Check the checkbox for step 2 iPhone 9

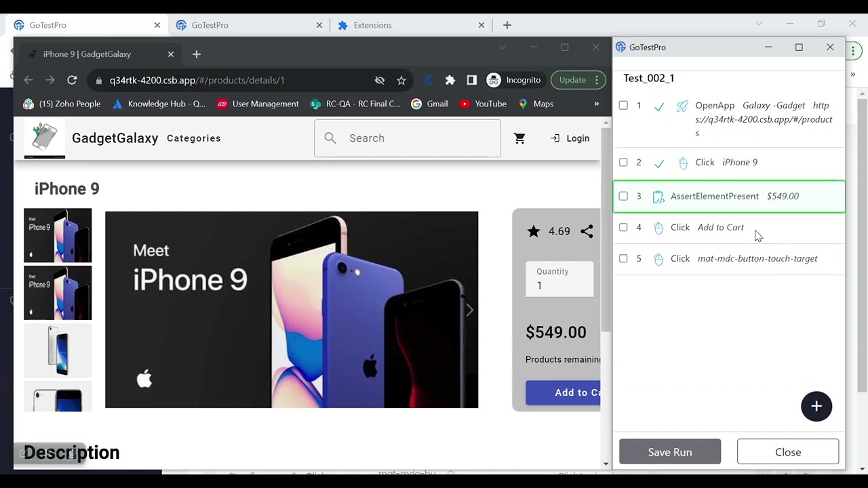623,163
